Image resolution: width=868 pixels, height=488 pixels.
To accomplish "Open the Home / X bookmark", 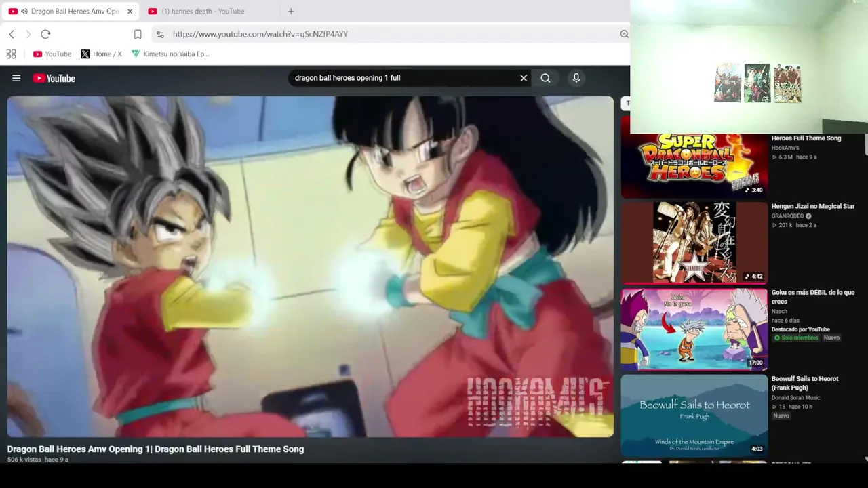I will click(x=101, y=54).
